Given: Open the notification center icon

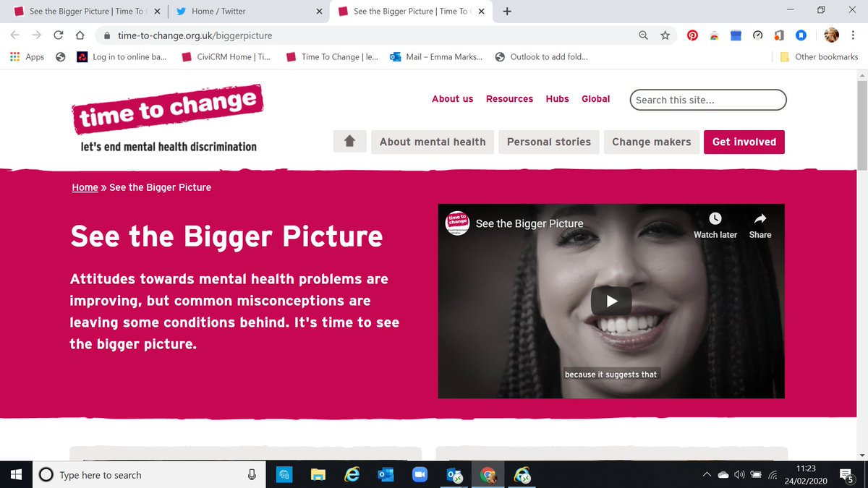Looking at the screenshot, I should [847, 475].
